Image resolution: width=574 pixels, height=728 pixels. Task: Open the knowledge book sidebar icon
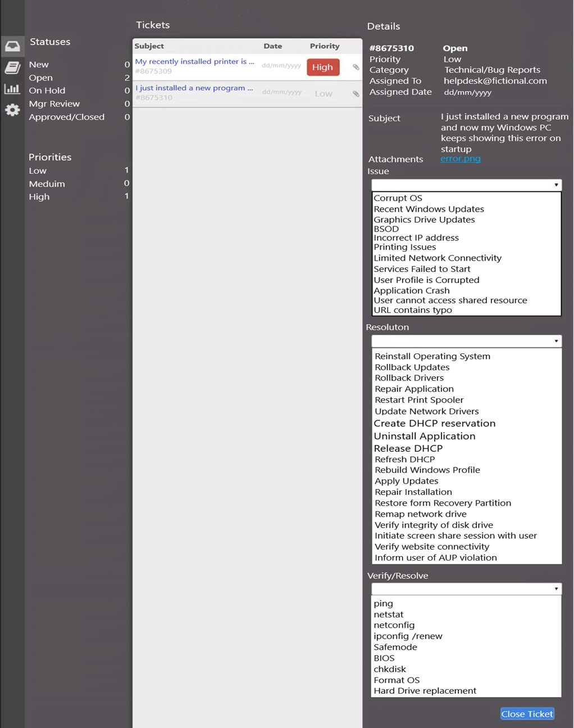pos(12,67)
